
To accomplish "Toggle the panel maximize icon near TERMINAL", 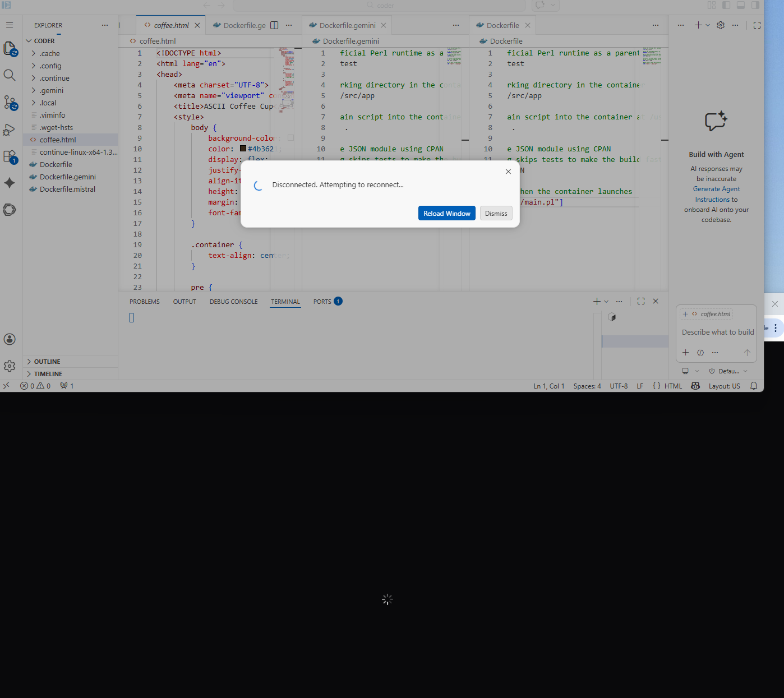I will (x=641, y=301).
